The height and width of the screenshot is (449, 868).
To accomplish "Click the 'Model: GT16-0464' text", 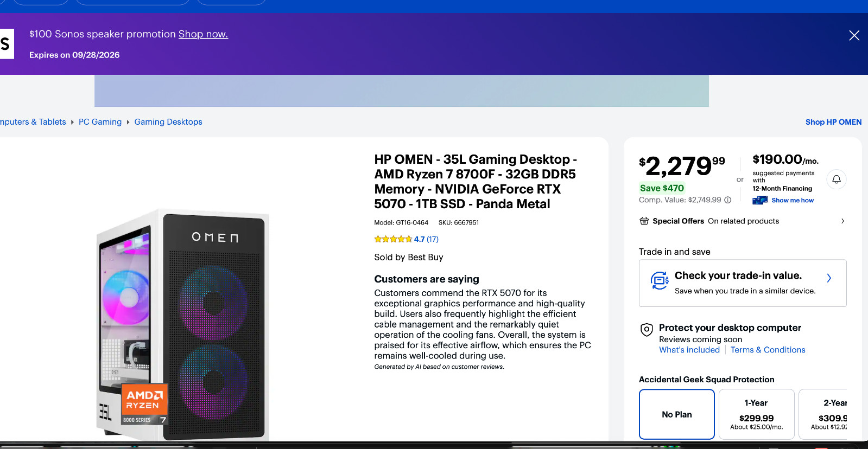I will tap(401, 223).
